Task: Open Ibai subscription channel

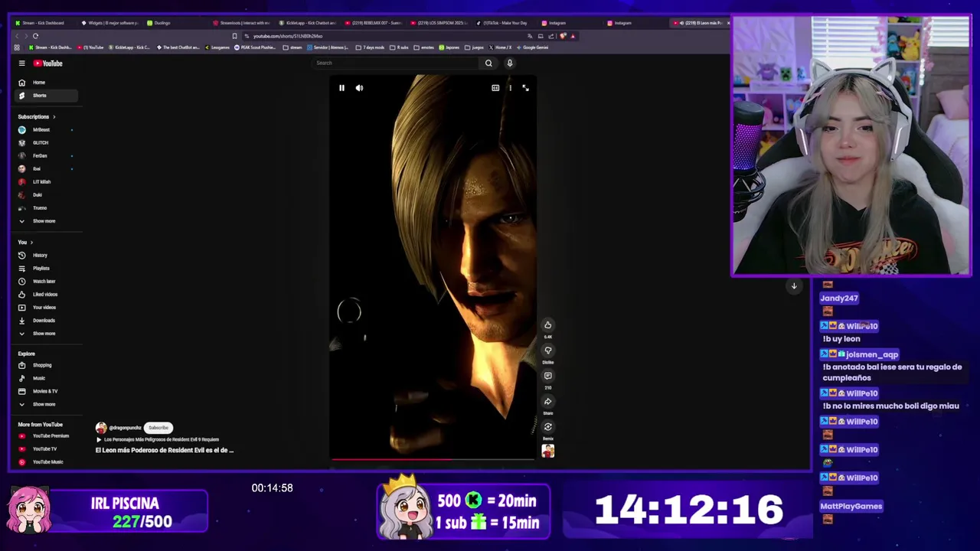Action: (45, 169)
